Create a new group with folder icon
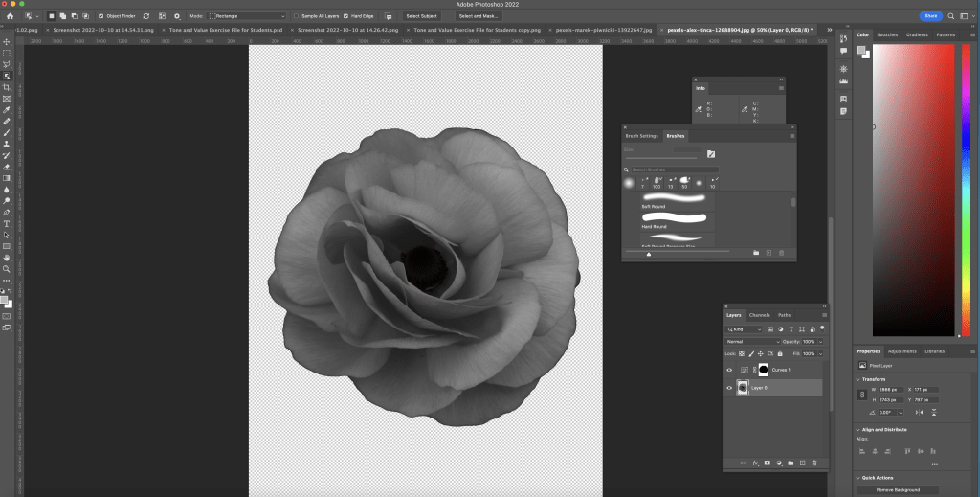 pos(791,463)
